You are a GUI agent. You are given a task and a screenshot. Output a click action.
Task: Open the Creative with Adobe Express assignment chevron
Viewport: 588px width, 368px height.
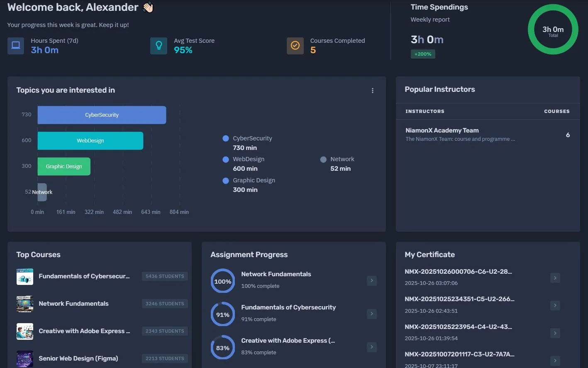371,347
